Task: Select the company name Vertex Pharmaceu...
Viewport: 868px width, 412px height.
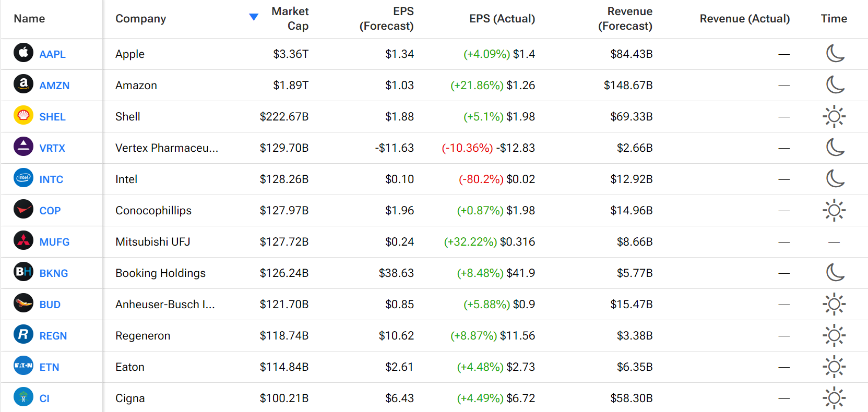Action: coord(167,148)
